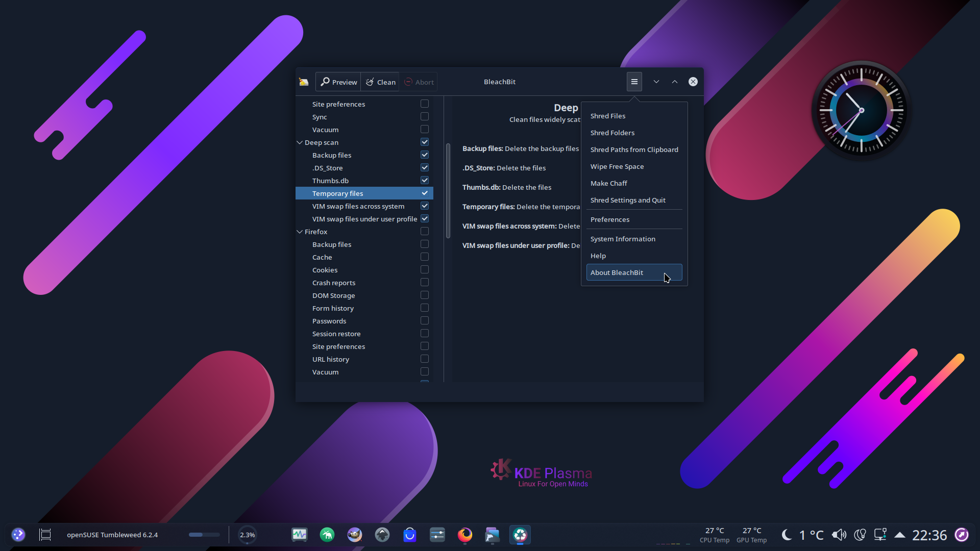Check the Firefox group checkbox
Image resolution: width=980 pixels, height=551 pixels.
(425, 232)
